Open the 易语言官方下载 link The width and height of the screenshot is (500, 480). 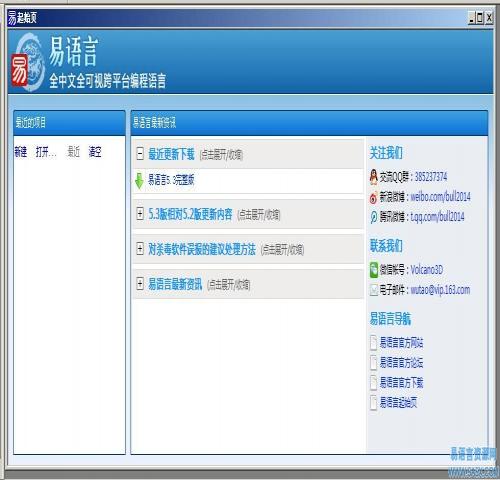pyautogui.click(x=401, y=383)
